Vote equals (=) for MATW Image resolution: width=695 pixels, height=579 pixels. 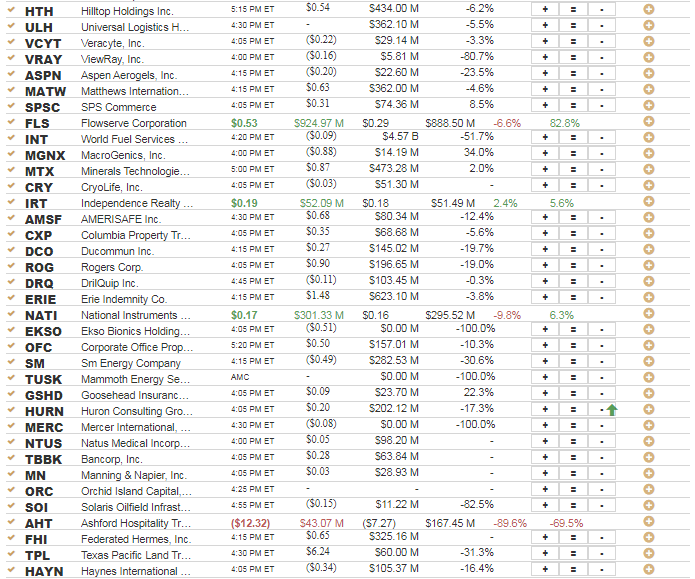[573, 90]
